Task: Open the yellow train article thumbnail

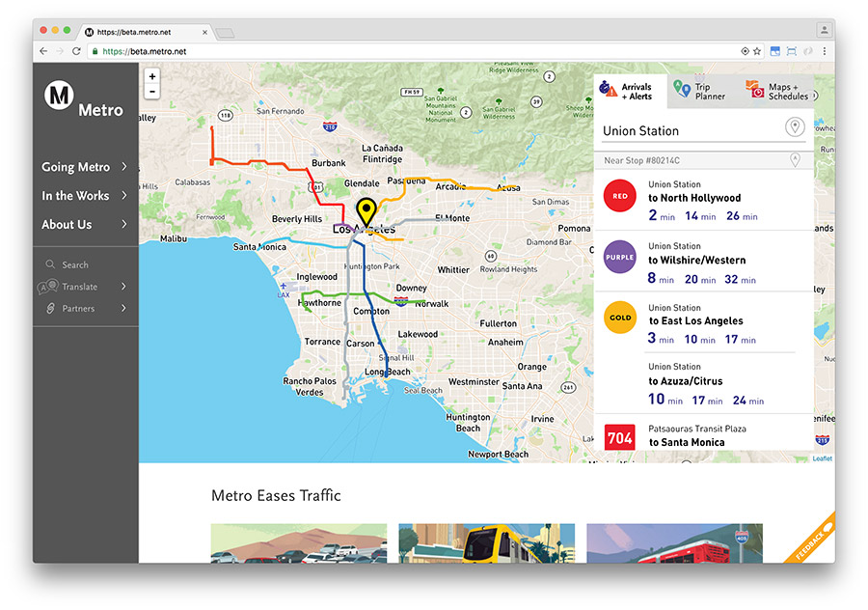Action: [487, 543]
